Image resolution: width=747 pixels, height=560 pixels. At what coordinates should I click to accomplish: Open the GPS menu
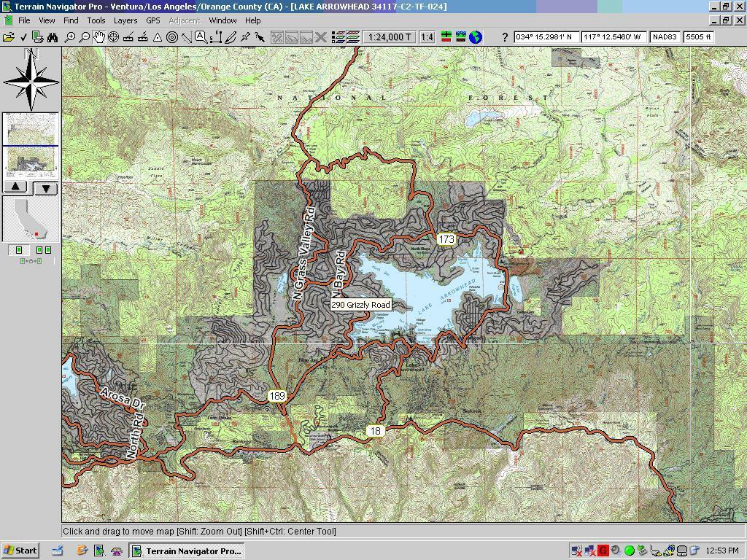153,20
